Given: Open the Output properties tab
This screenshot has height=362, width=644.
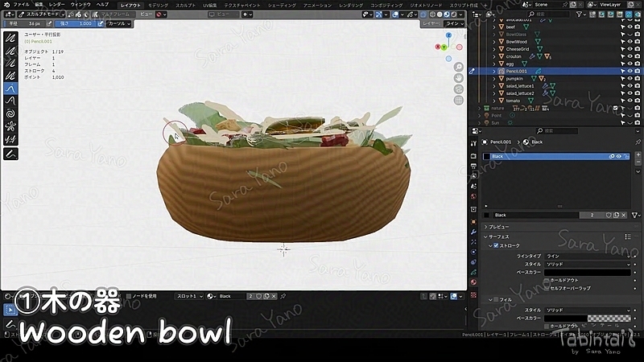Looking at the screenshot, I should pyautogui.click(x=473, y=167).
